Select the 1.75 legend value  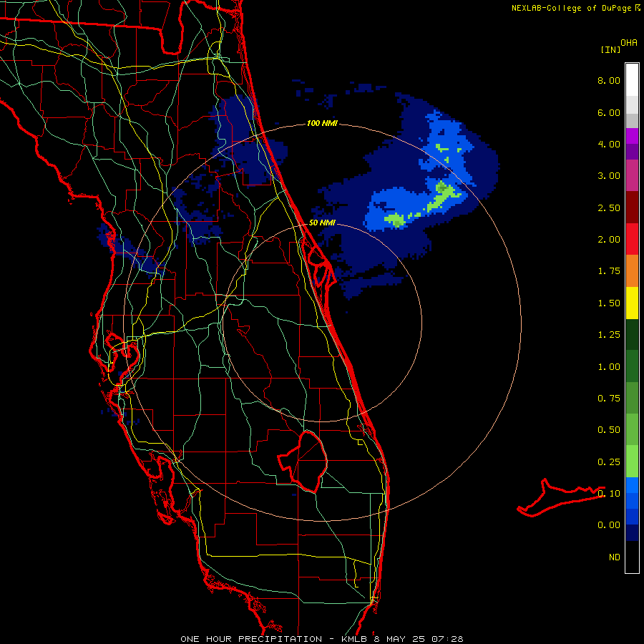[609, 271]
